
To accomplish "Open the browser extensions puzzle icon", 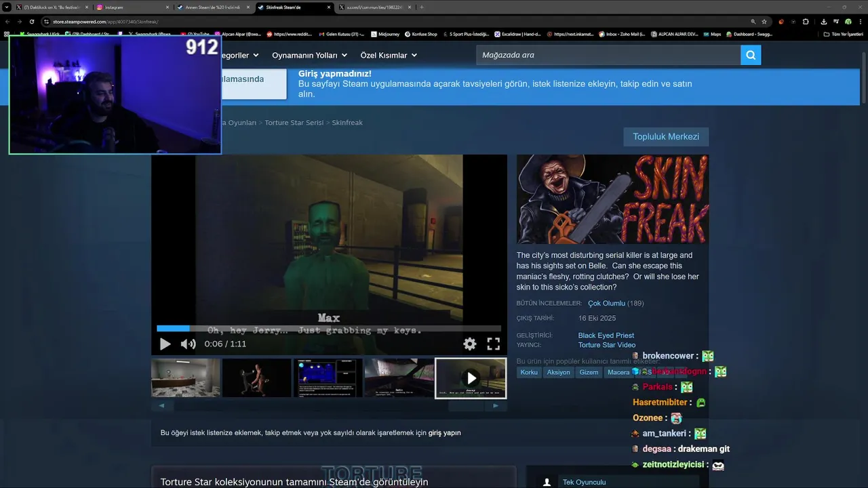I will coord(804,22).
